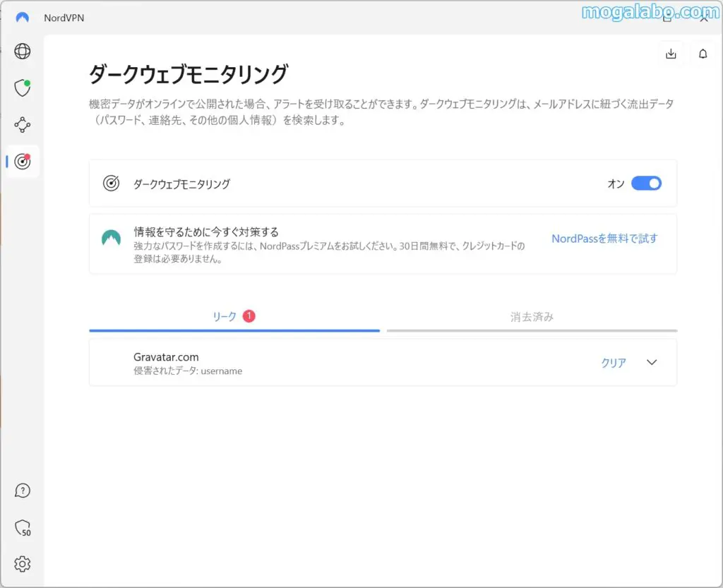Switch to the リーク tab
723x588 pixels.
click(225, 317)
